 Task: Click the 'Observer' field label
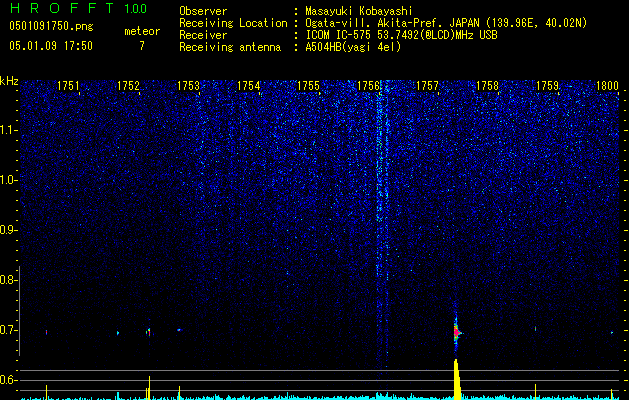coord(203,11)
